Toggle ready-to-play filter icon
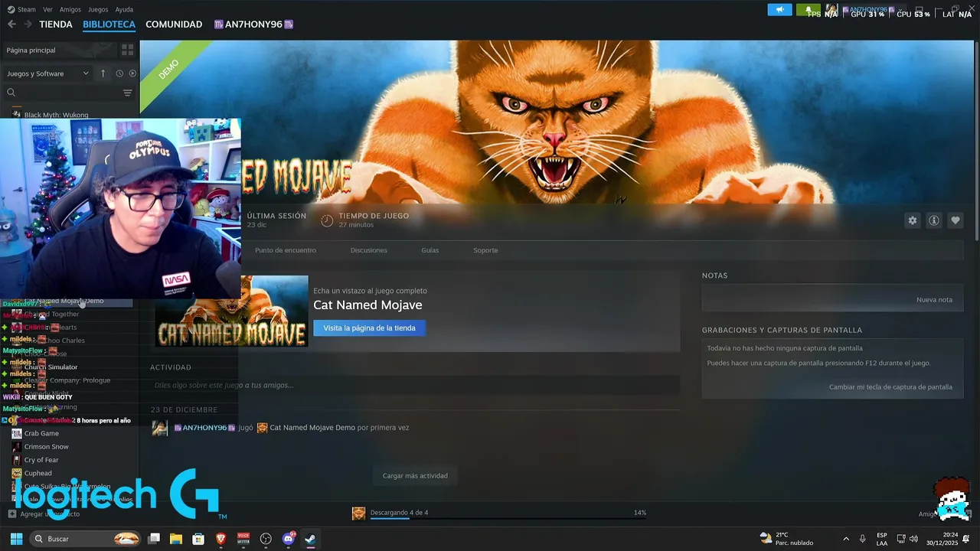 (132, 73)
